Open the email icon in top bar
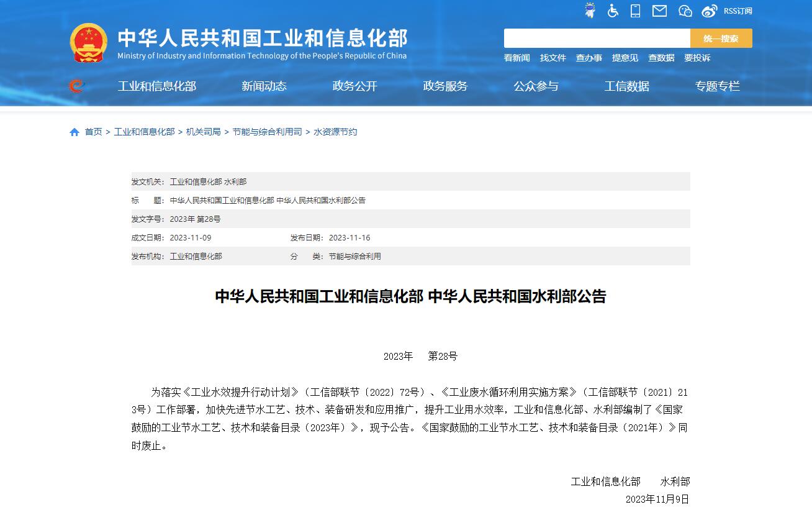Viewport: 812px width, 525px height. tap(659, 11)
